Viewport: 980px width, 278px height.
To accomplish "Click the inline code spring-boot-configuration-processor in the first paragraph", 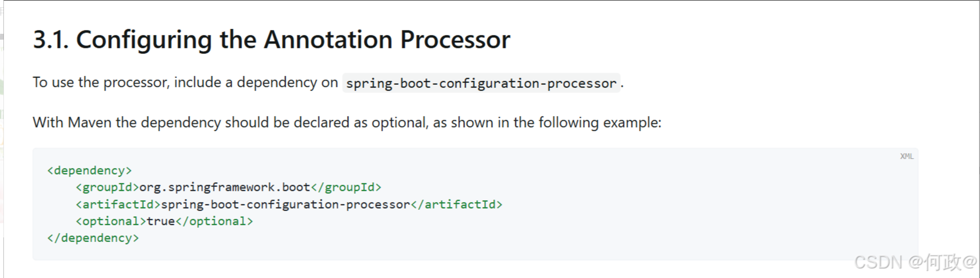I will pos(481,83).
